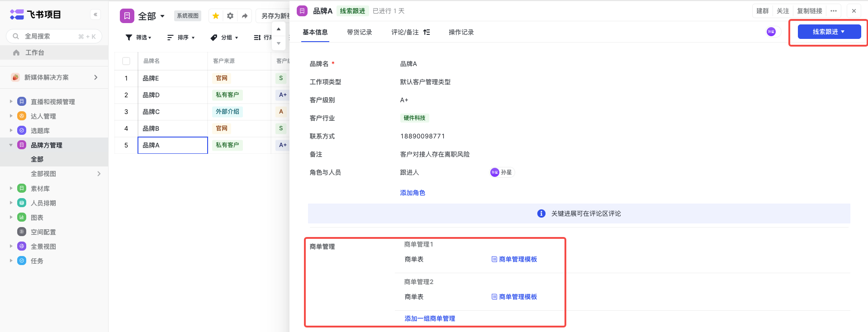This screenshot has height=332, width=868.
Task: Toggle the select-all checkbox in table header
Action: [126, 61]
